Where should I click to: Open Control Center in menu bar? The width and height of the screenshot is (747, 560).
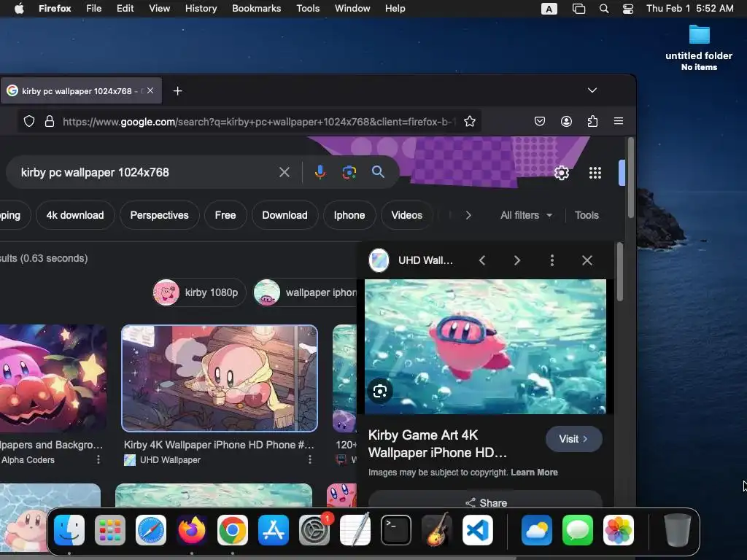(628, 9)
